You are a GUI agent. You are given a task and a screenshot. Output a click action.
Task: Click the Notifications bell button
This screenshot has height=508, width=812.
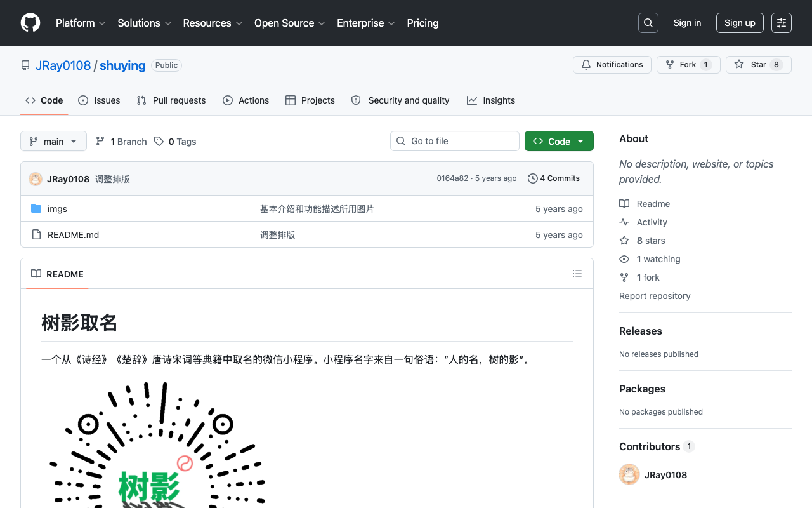612,65
